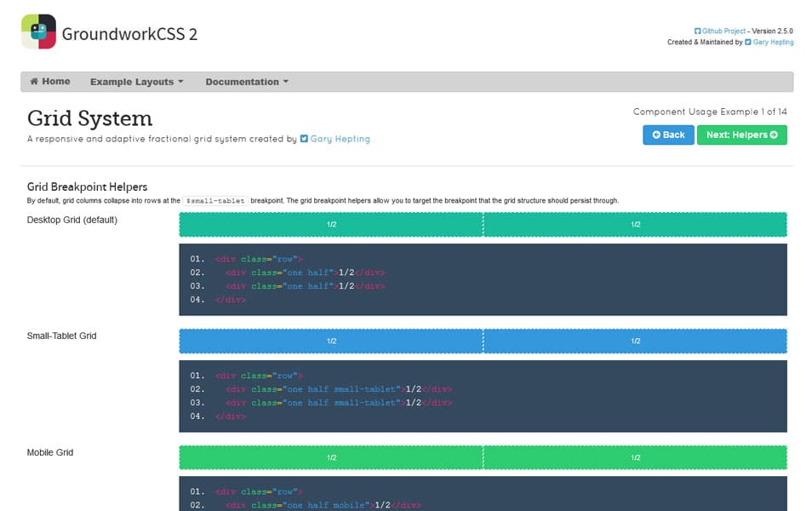Click the Back button
Screen dimensions: 812x511
(x=668, y=135)
